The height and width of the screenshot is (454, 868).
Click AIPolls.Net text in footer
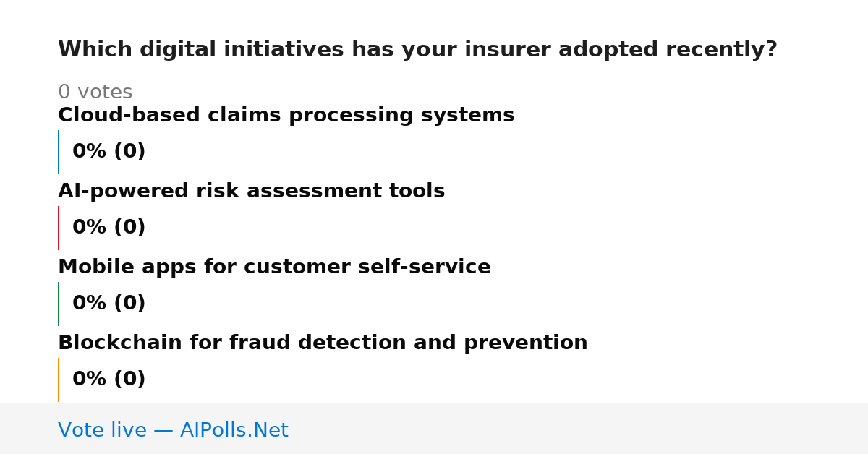[234, 431]
